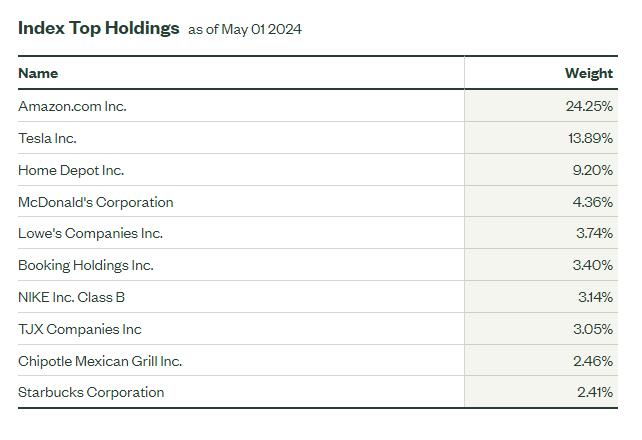Click the Weight column header
This screenshot has height=440, width=642.
tap(588, 73)
